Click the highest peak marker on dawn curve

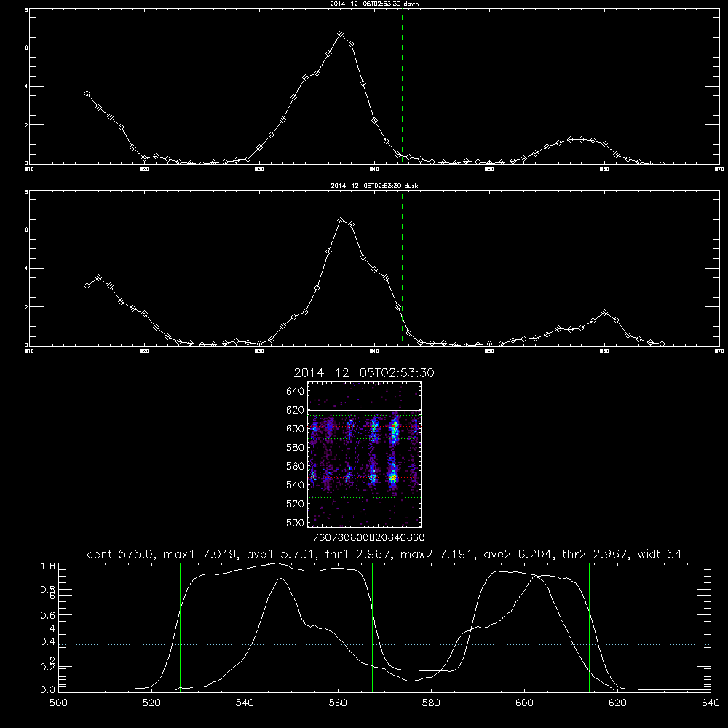340,34
